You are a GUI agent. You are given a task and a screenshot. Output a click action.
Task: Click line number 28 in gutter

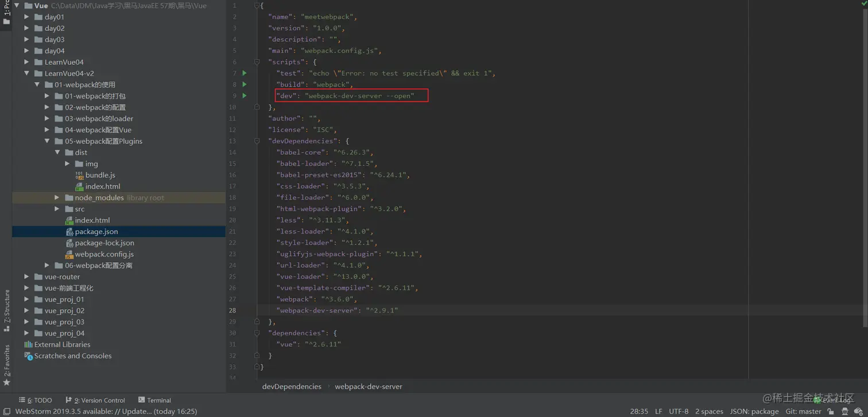coord(232,310)
